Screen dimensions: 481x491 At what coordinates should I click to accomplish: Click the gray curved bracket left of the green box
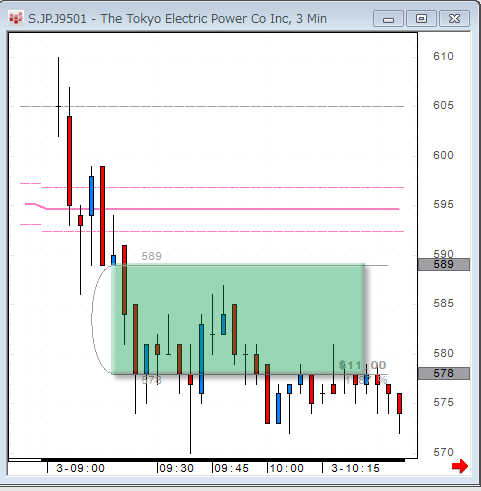(x=100, y=319)
